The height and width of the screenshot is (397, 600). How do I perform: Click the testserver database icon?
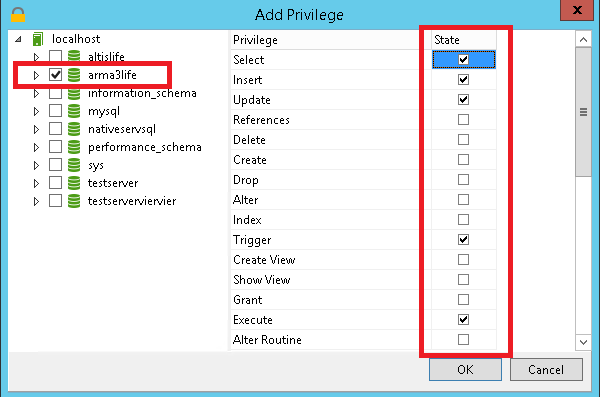click(x=74, y=183)
